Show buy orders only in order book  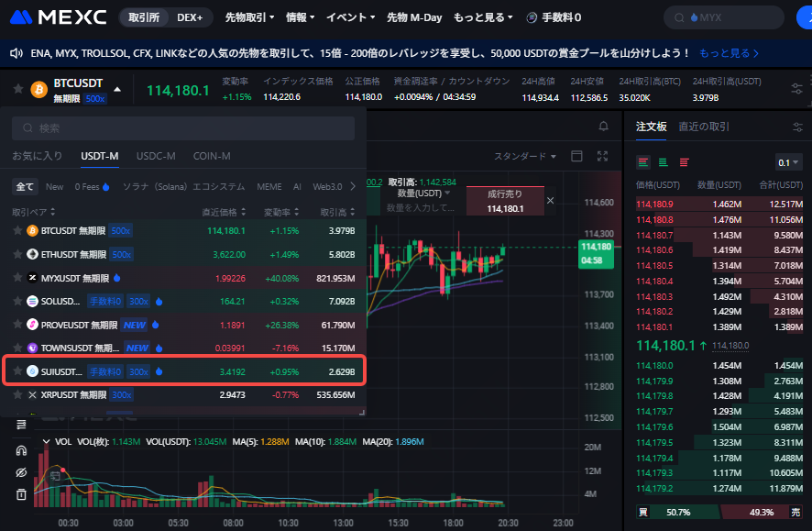[x=664, y=162]
